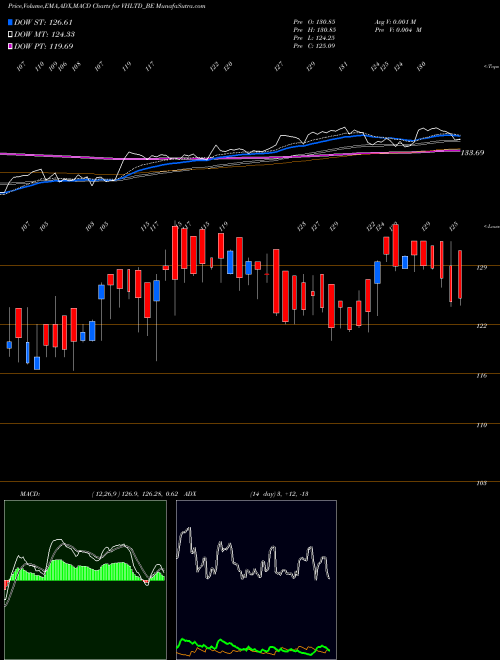
Task: Click the blue DOW ST legend swatch
Action: [x=10, y=22]
